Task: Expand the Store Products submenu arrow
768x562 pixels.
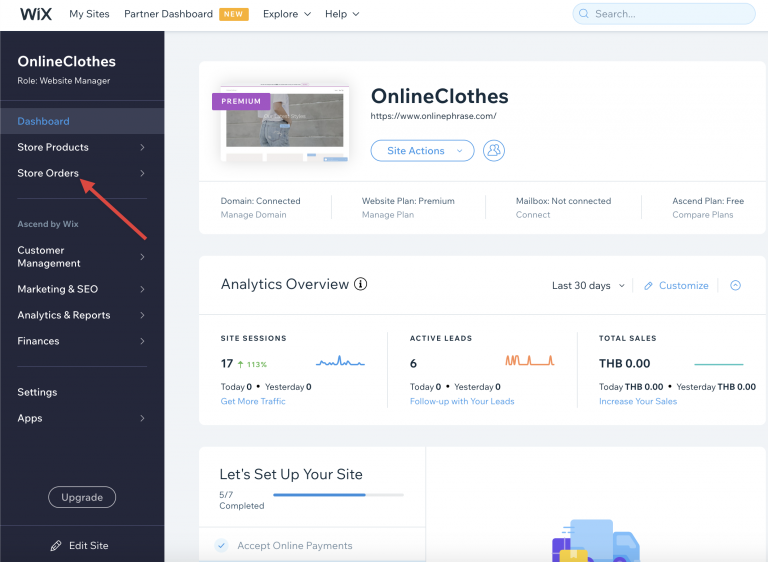Action: (142, 147)
